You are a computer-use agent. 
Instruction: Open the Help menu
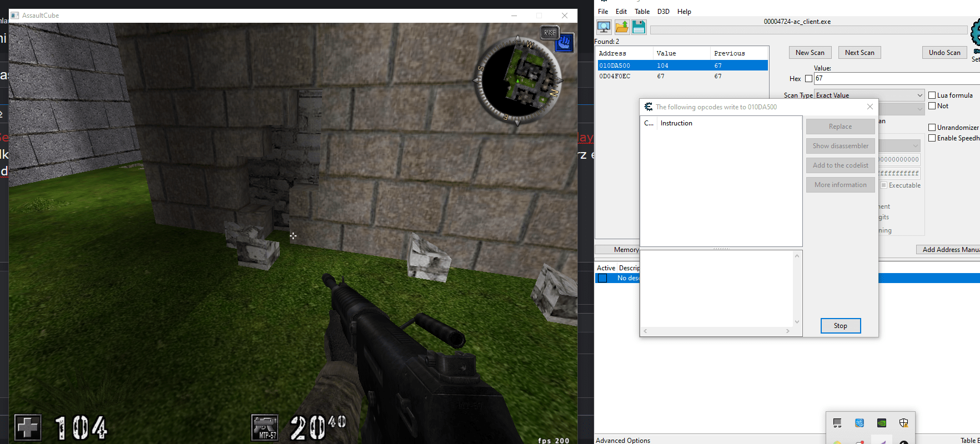[684, 12]
